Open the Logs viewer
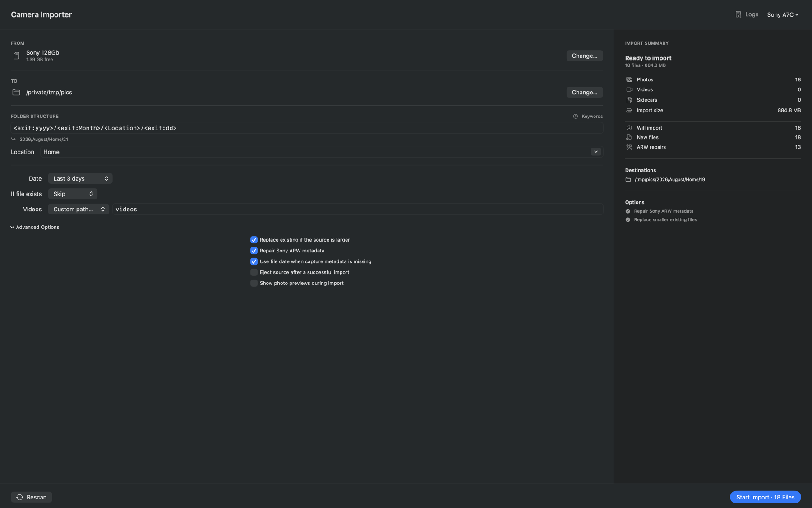Screen dimensions: 812x508 (747, 14)
